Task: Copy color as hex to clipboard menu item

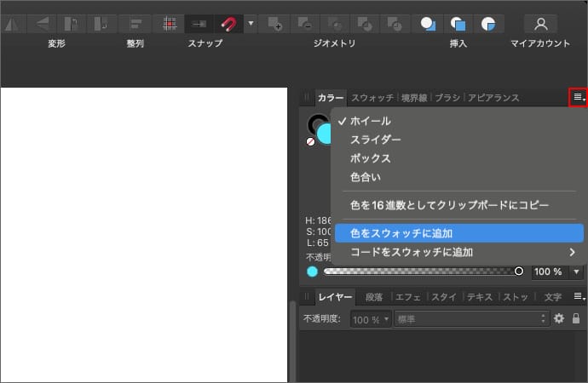Action: 449,205
